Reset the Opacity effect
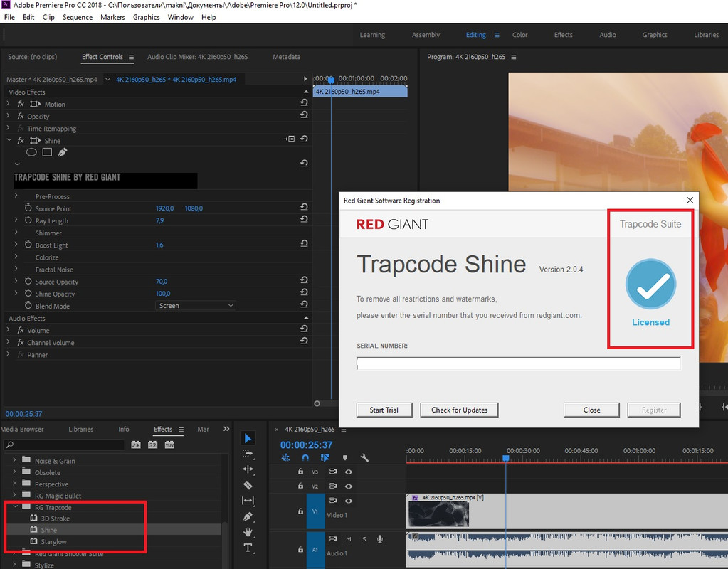The width and height of the screenshot is (728, 569). point(304,115)
